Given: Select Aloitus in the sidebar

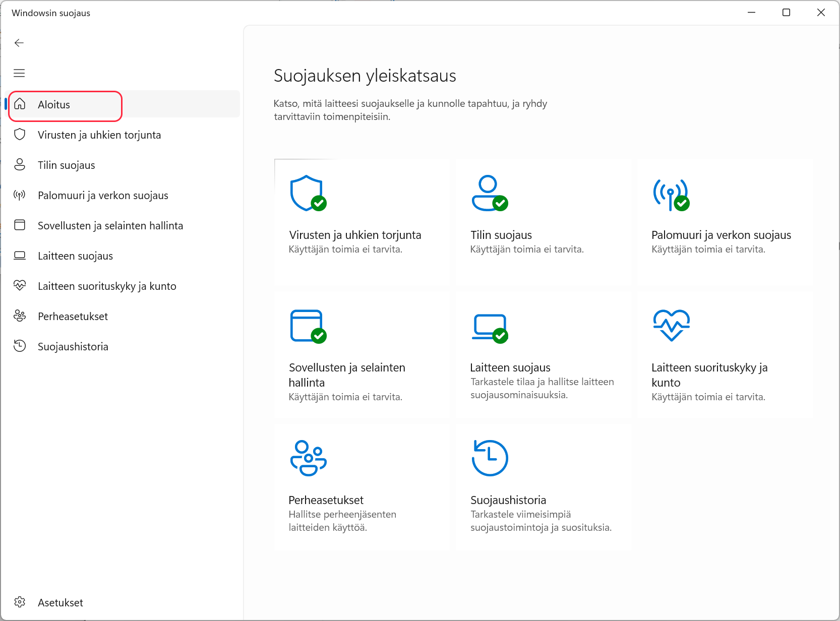Looking at the screenshot, I should (54, 105).
